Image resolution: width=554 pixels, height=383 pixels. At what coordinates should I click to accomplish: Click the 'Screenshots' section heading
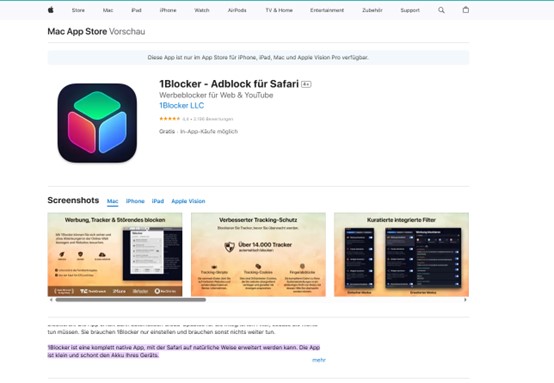pos(73,200)
